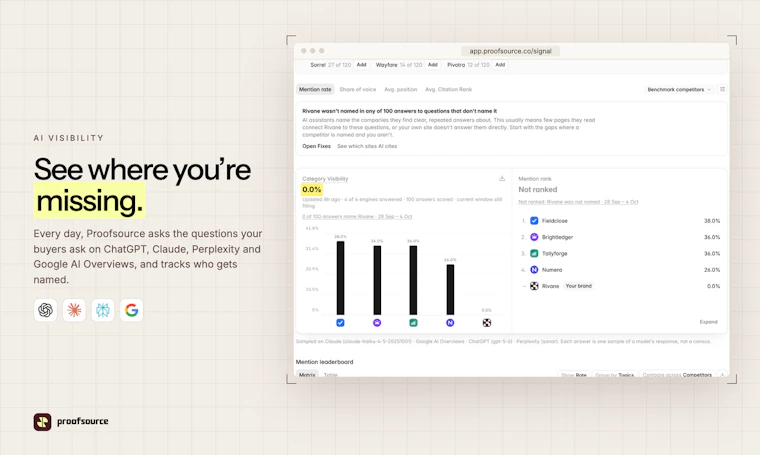The width and height of the screenshot is (760, 455).
Task: Click the 36.0% value in Tallyforge's row
Action: pyautogui.click(x=712, y=253)
